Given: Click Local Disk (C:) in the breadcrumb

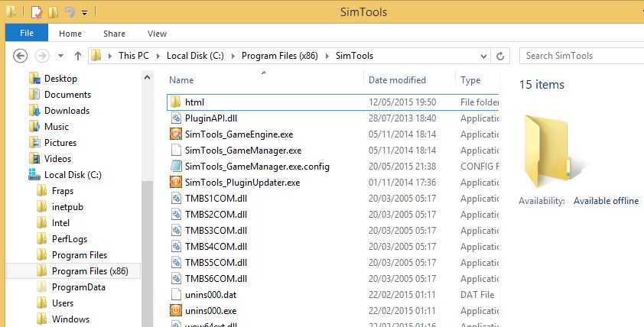Looking at the screenshot, I should (195, 56).
